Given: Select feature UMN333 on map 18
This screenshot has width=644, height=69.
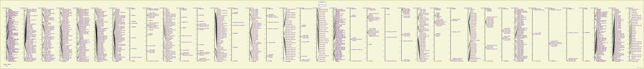Looking at the screenshot, I should (x=134, y=15).
